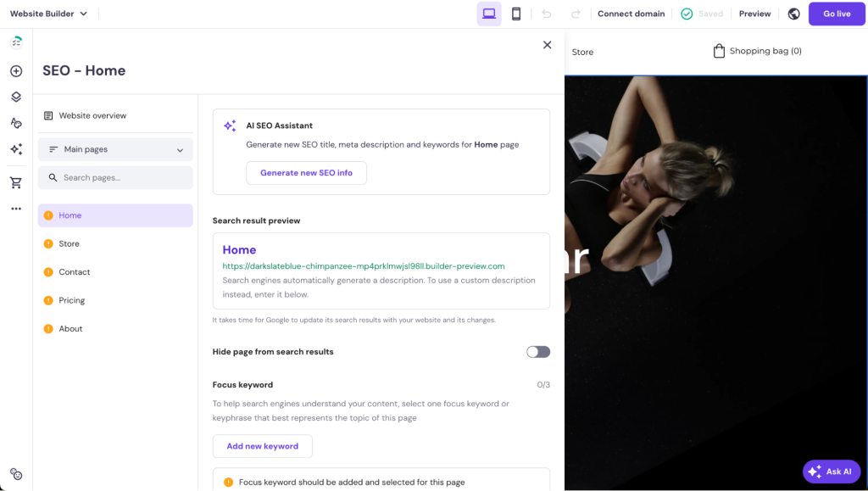Click the focus keyword warning icon
Screen dimensions: 868x491
click(x=228, y=483)
